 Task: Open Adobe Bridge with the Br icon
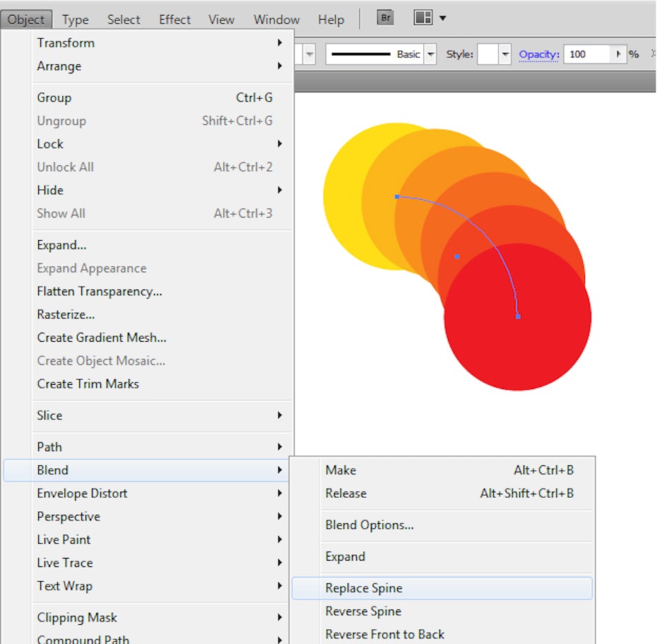385,18
